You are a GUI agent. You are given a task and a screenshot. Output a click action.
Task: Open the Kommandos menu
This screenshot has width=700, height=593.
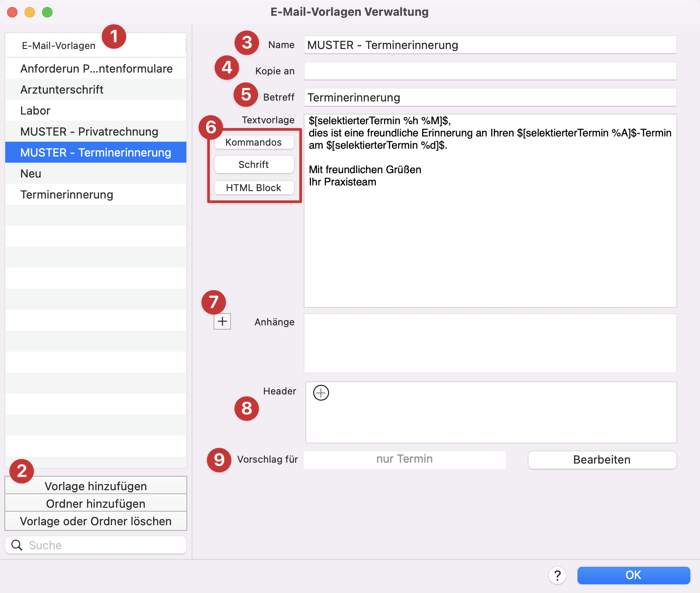click(254, 142)
